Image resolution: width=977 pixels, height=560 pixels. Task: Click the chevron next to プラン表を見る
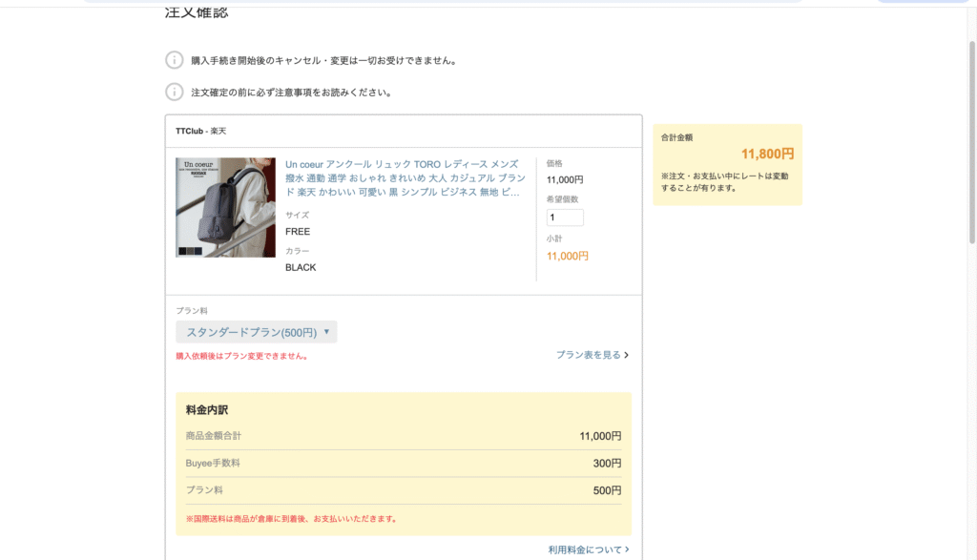click(x=626, y=355)
